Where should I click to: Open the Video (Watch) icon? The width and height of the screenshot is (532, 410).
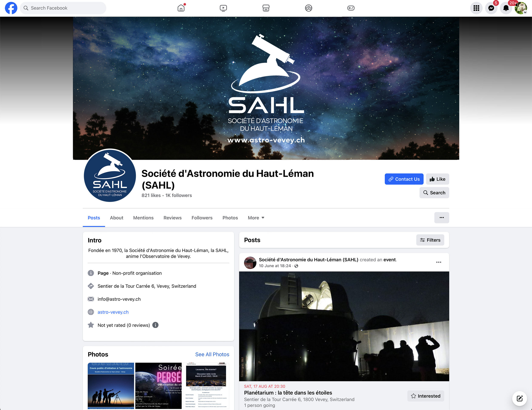point(223,8)
